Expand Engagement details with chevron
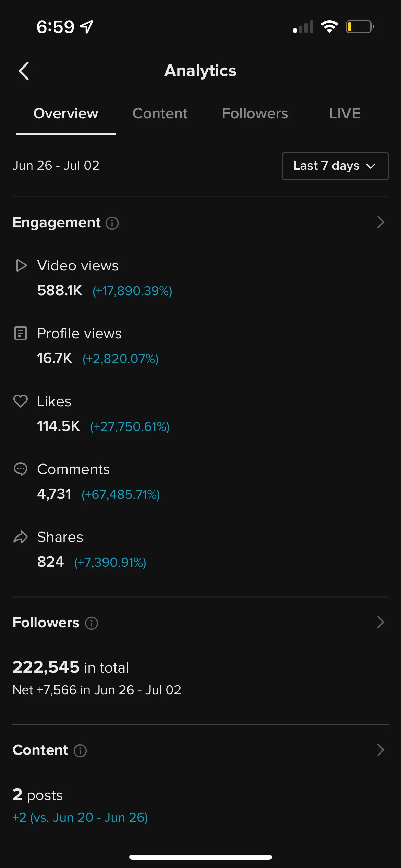The image size is (401, 868). pos(380,222)
